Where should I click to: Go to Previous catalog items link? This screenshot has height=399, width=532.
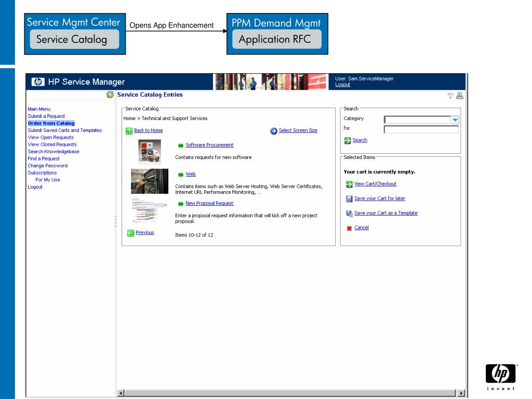point(145,233)
